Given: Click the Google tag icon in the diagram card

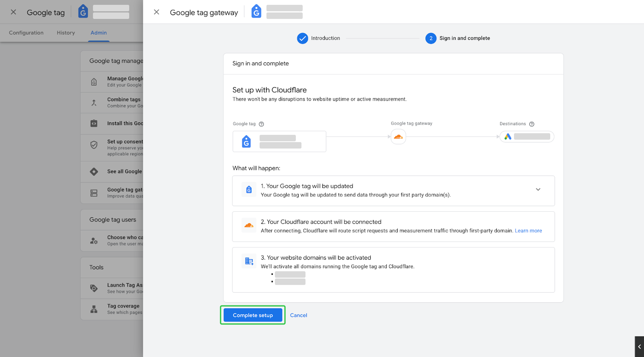Looking at the screenshot, I should (246, 142).
